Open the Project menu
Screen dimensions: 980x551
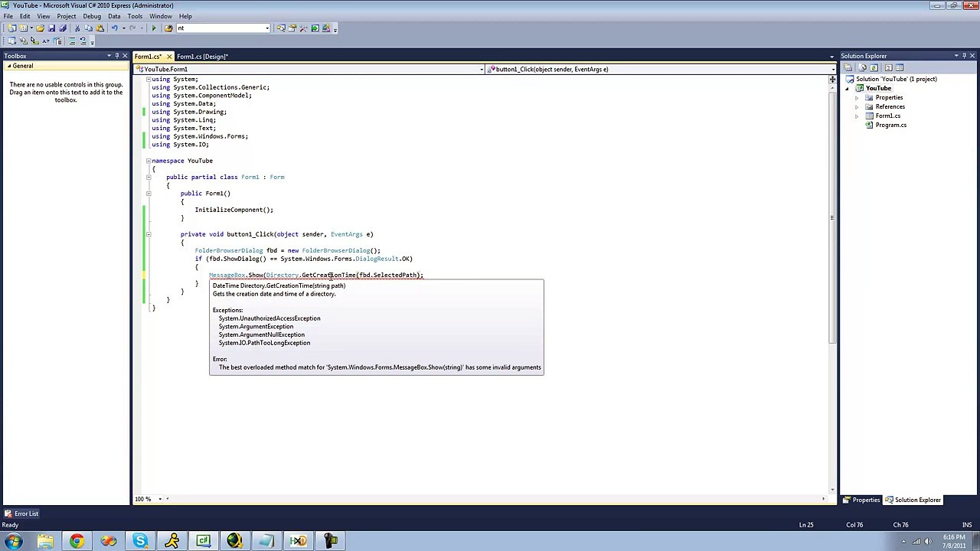coord(66,16)
